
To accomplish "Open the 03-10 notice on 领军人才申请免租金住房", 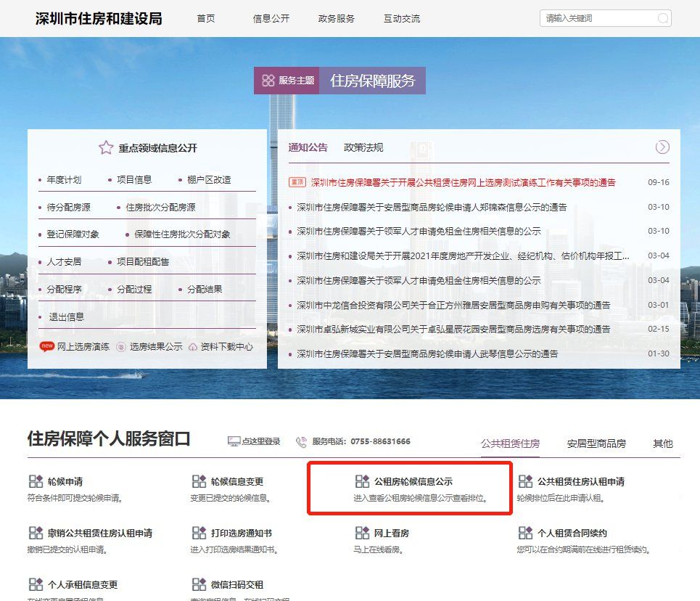I will coord(419,231).
